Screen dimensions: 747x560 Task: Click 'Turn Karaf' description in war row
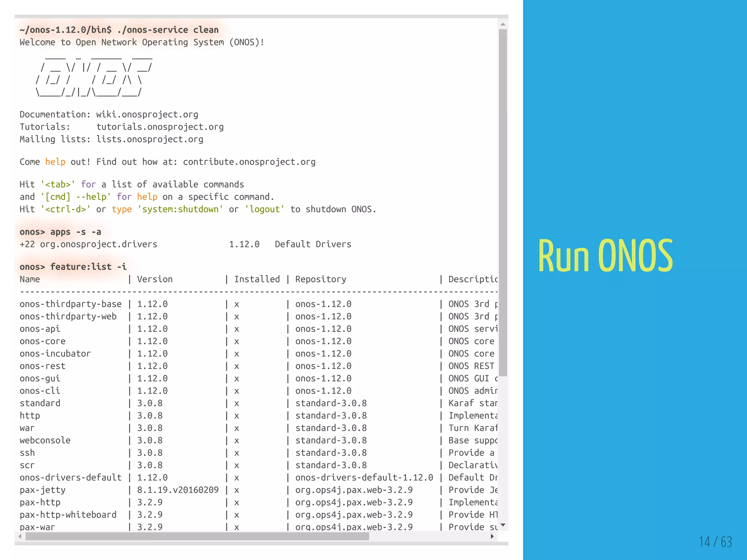tap(473, 428)
